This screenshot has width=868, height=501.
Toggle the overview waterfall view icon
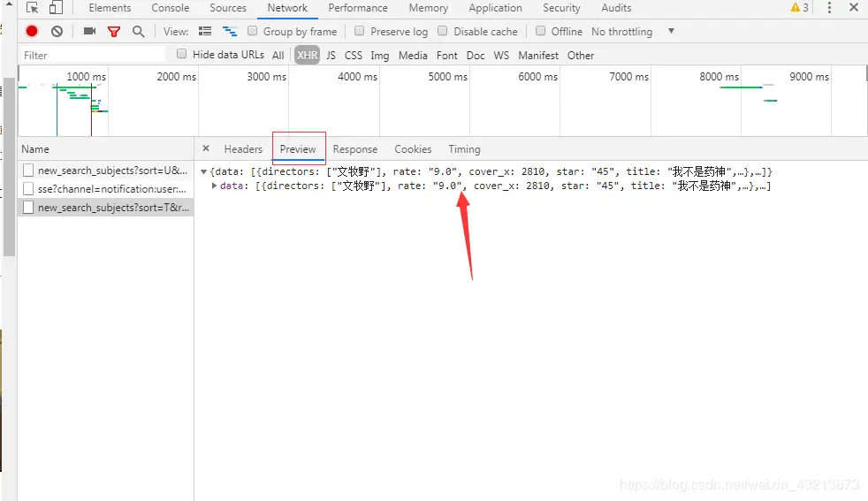(229, 32)
